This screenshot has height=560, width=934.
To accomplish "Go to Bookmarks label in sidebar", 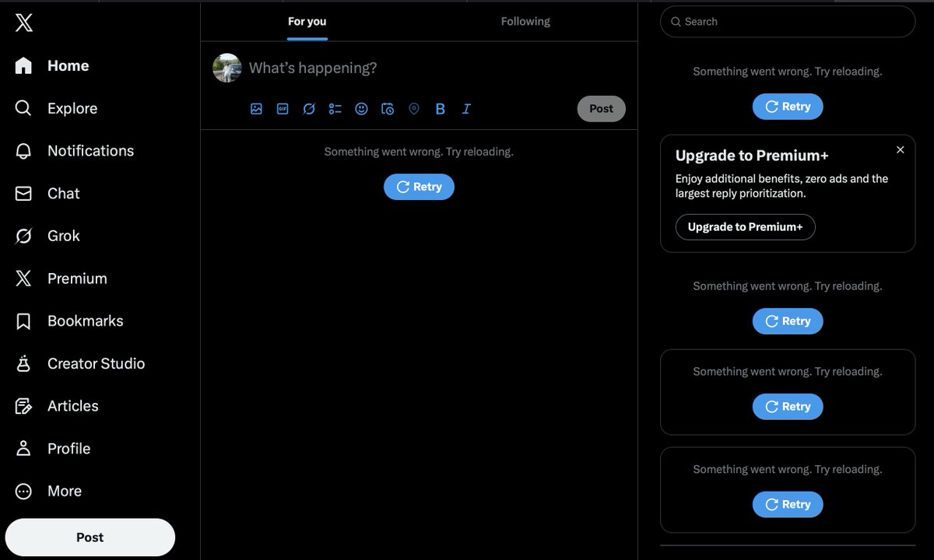I will (x=86, y=321).
